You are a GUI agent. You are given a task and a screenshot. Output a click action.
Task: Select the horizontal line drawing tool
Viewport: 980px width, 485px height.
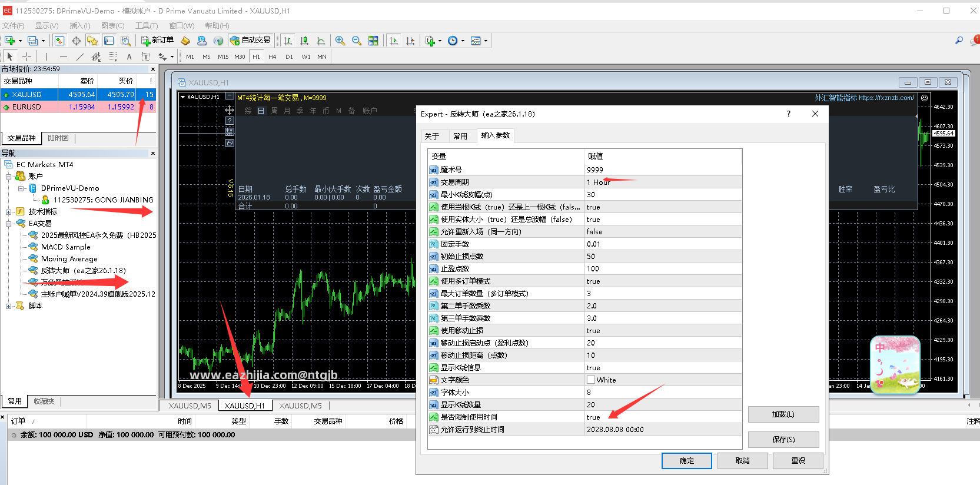[x=63, y=57]
